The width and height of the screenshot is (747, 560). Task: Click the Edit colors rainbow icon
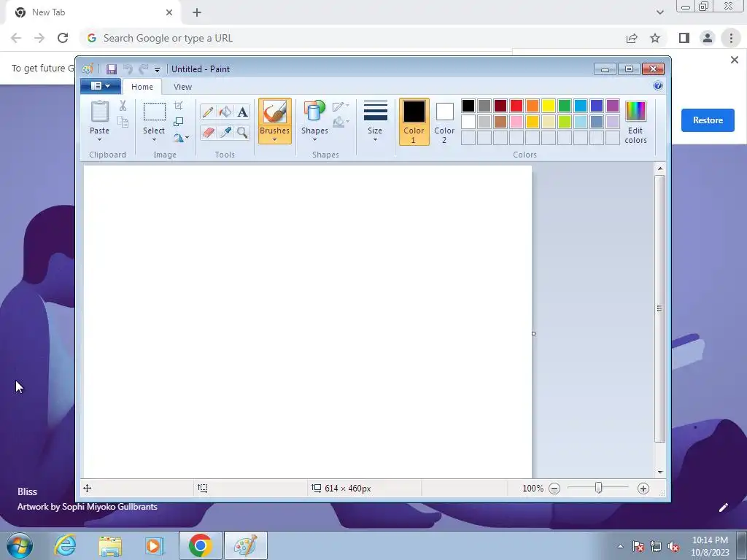click(635, 112)
